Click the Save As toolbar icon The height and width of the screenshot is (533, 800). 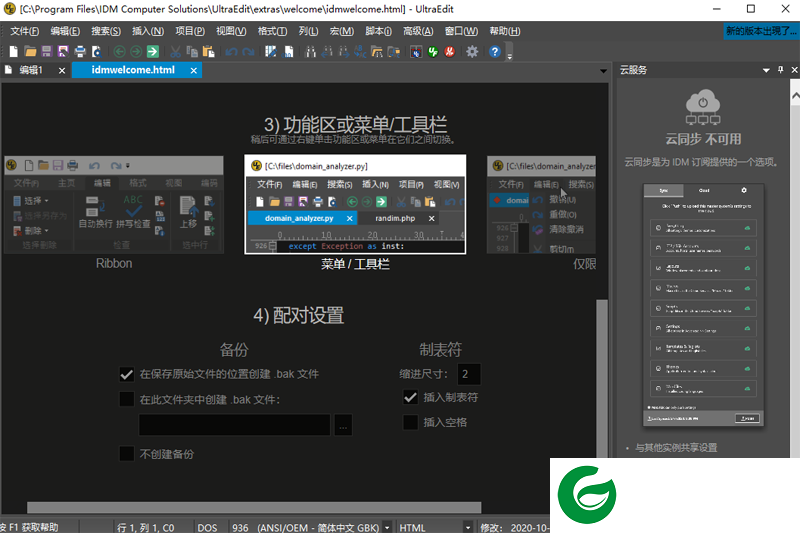(63, 52)
